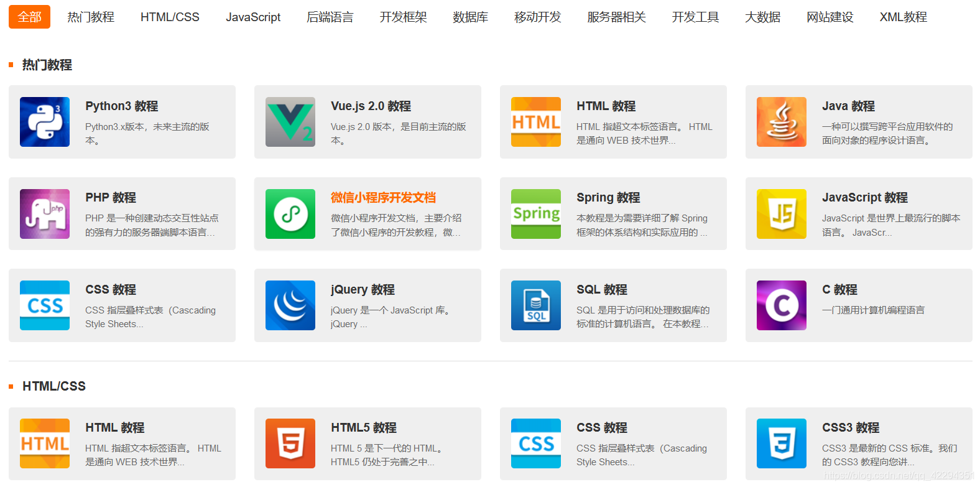Open the PHP 教程 title link

[x=111, y=198]
